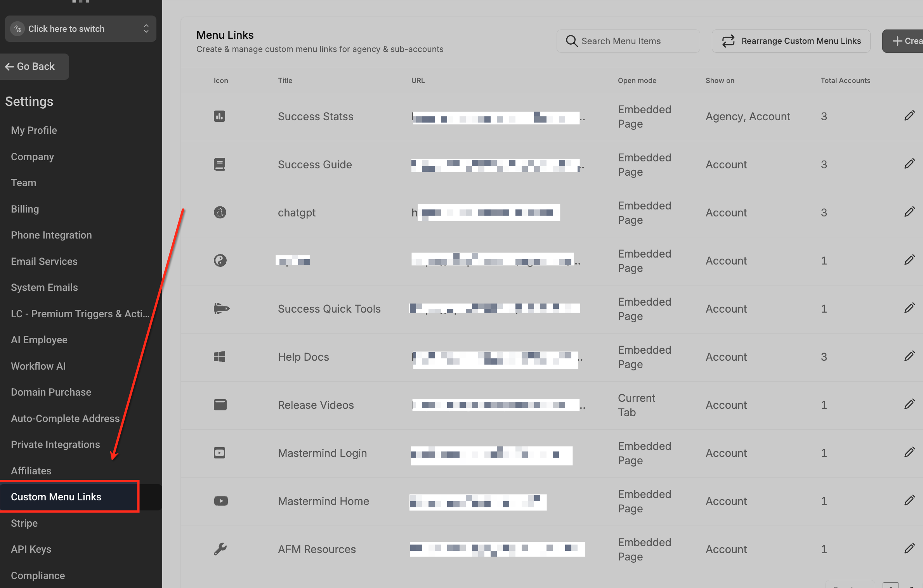
Task: Click the Help Docs windows icon
Action: [x=219, y=357]
